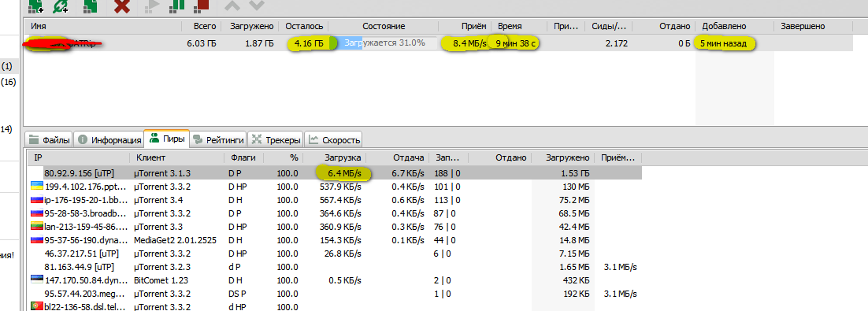Click Russia flag beside ip-176-195-20-1 peer
Screen dimensions: 868x311
click(x=36, y=199)
